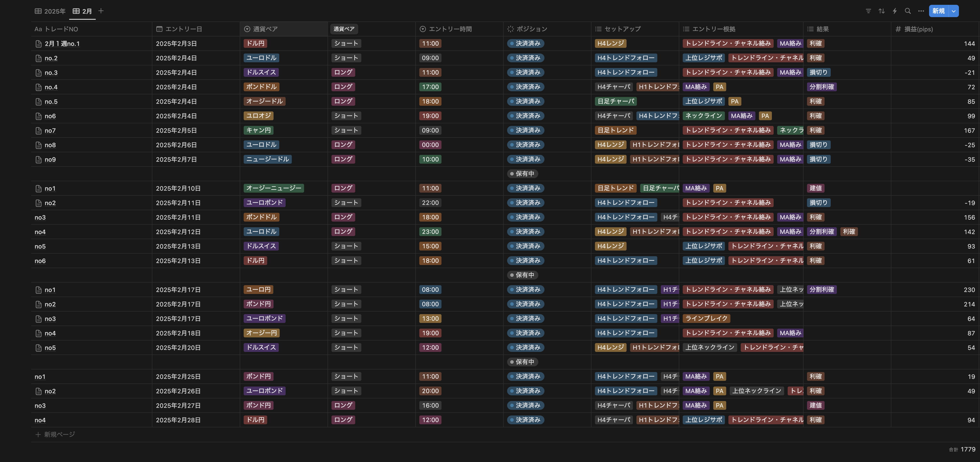Click the ドル円 tag on 2025年2月3日 row

[x=255, y=43]
